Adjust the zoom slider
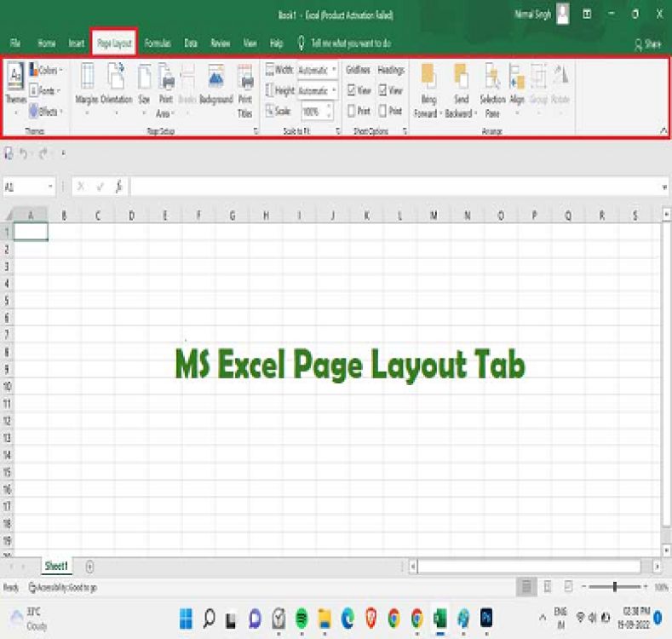The height and width of the screenshot is (639, 672). [615, 587]
